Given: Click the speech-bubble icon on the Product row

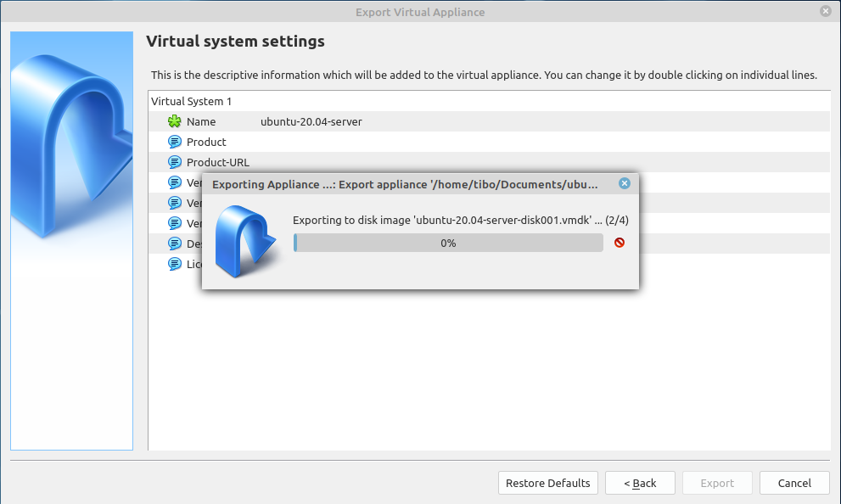Looking at the screenshot, I should click(174, 142).
